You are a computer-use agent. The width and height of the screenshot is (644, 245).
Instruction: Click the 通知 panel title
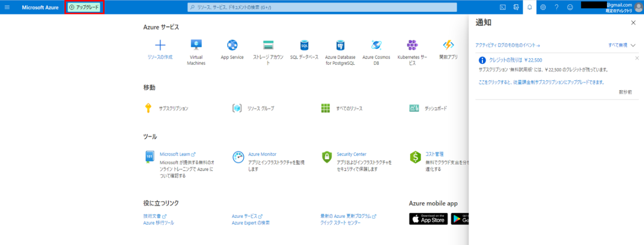point(484,23)
